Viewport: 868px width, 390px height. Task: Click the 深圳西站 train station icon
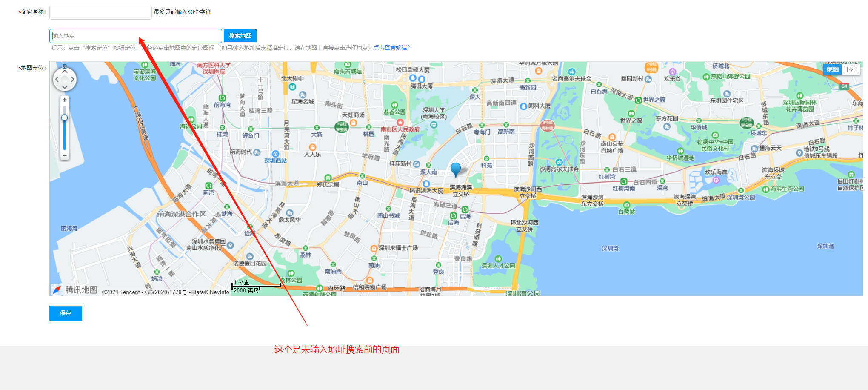pyautogui.click(x=275, y=154)
